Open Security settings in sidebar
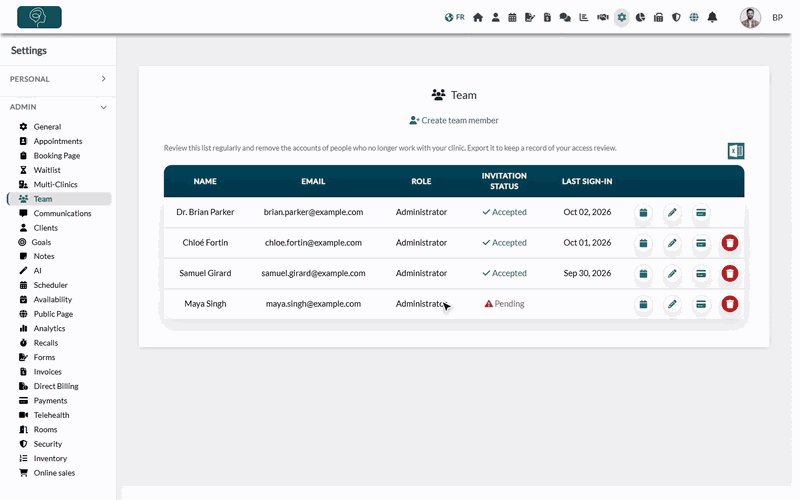Viewport: 800px width, 500px height. point(47,444)
